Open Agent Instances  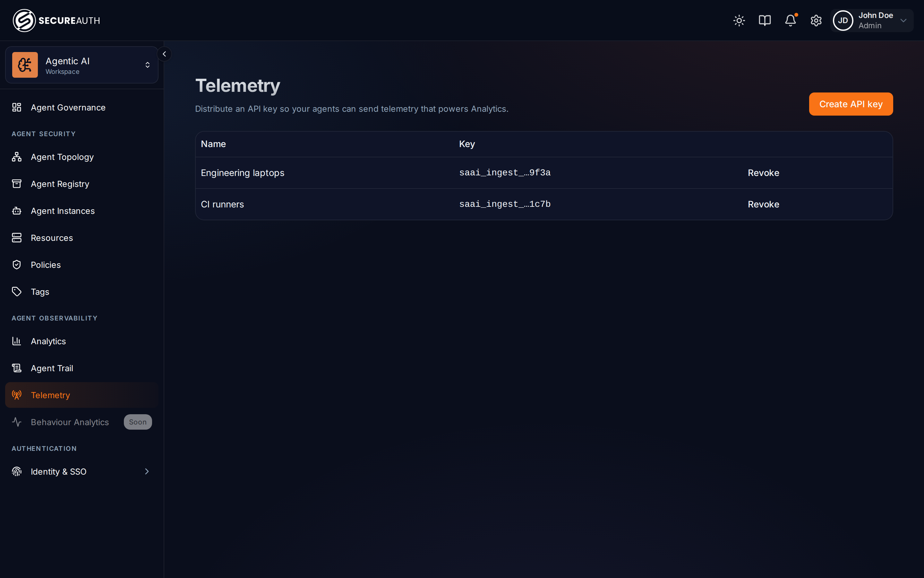point(81,211)
